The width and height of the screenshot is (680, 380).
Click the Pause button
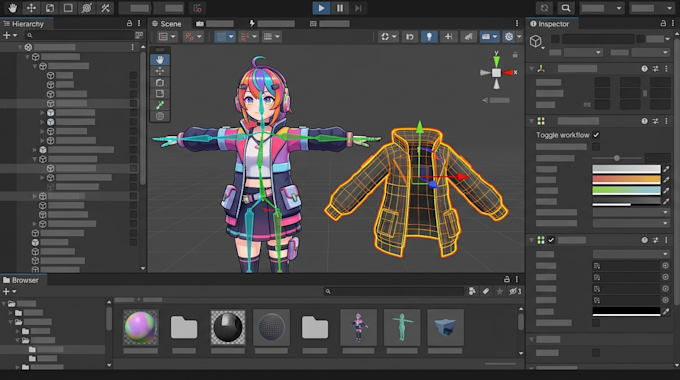click(x=340, y=8)
